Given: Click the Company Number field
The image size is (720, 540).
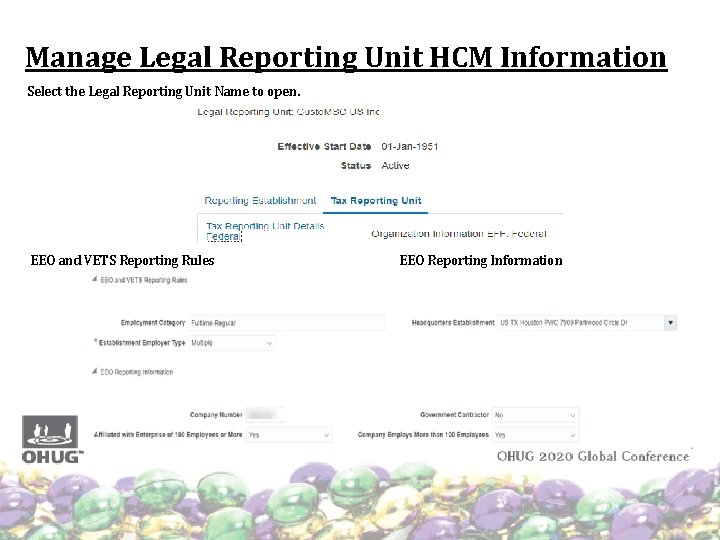Looking at the screenshot, I should [265, 415].
